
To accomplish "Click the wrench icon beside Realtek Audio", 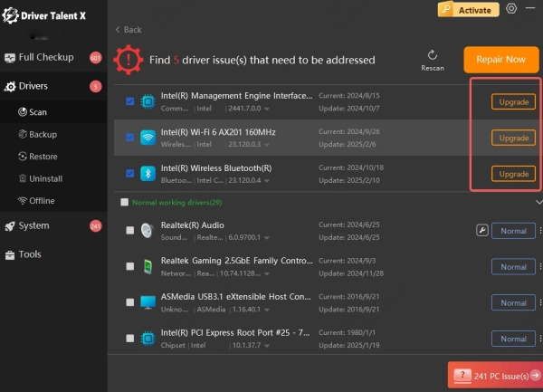I will pos(481,231).
